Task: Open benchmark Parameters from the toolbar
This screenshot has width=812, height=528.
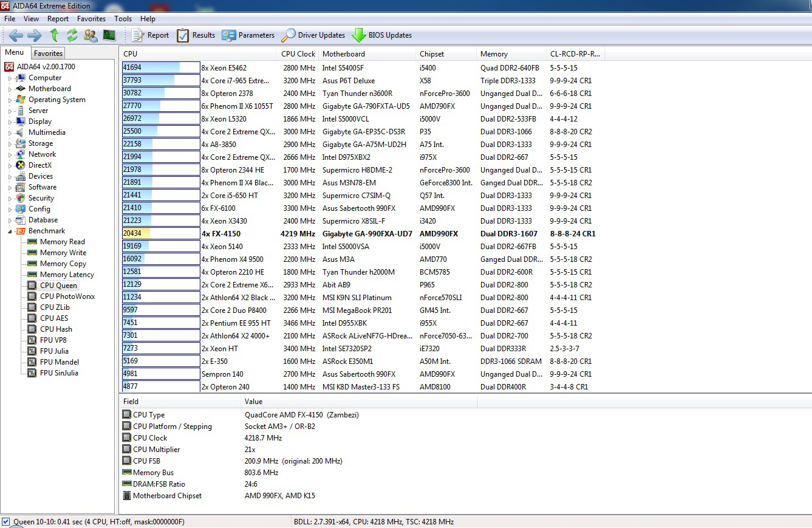Action: 248,35
